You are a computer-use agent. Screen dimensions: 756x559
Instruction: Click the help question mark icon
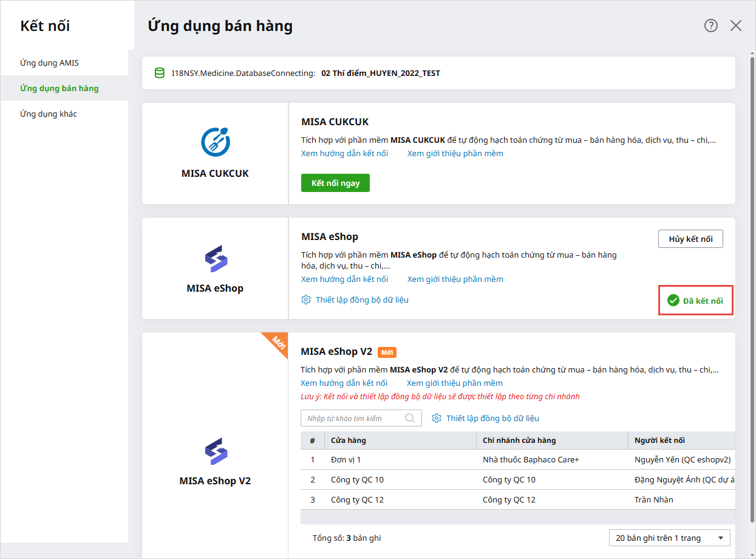click(x=711, y=26)
